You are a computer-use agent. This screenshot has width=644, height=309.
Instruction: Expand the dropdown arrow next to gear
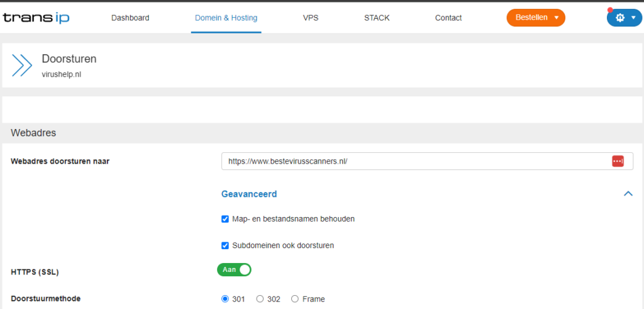point(633,18)
